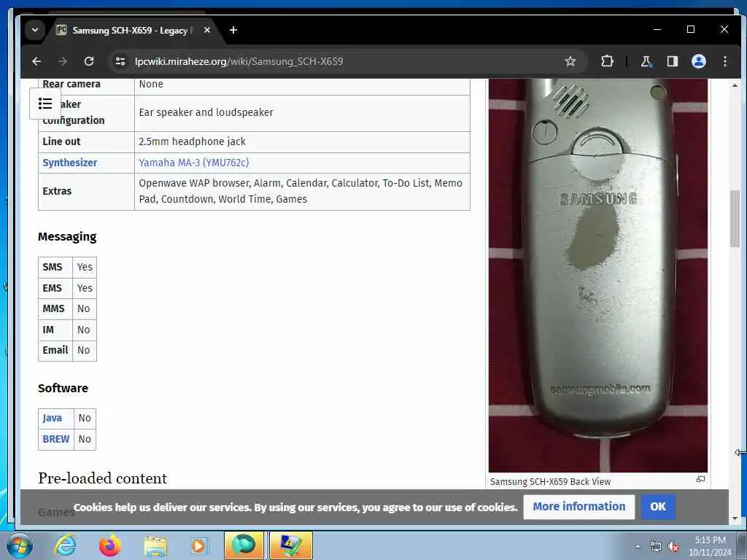
Task: Open Windows Explorer folder in taskbar
Action: [x=155, y=545]
